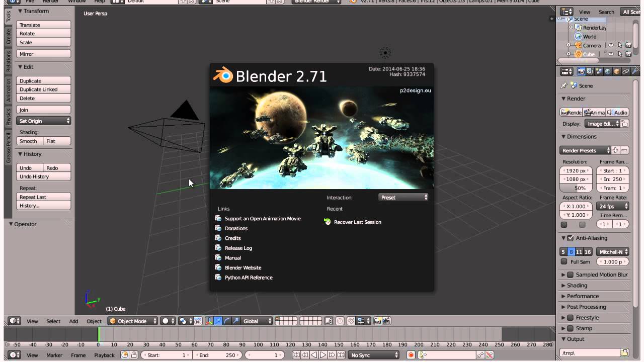Click the timeline record keyframe button
The width and height of the screenshot is (644, 362).
click(411, 355)
